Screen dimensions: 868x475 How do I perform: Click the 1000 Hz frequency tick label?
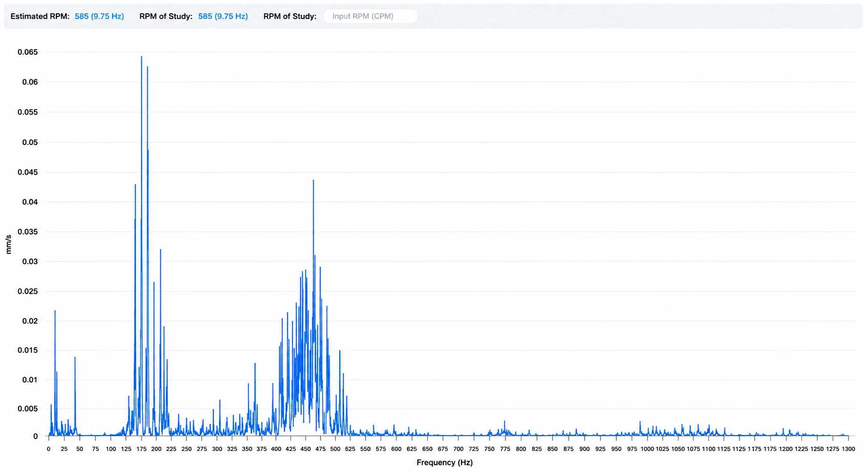pos(647,449)
